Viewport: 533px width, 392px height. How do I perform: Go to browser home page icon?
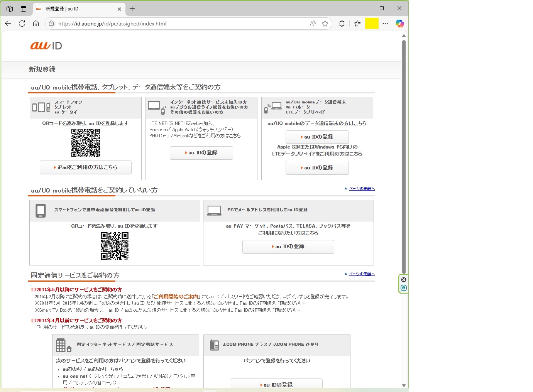click(36, 24)
